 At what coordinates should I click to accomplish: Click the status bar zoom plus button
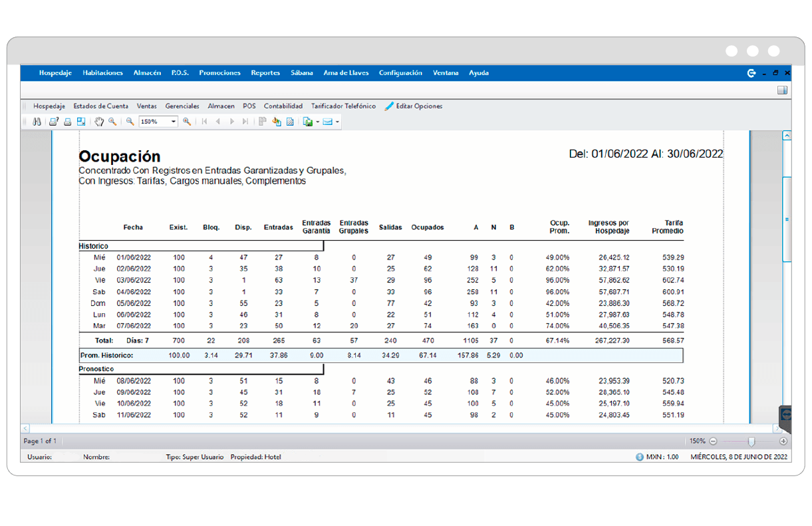pyautogui.click(x=783, y=441)
